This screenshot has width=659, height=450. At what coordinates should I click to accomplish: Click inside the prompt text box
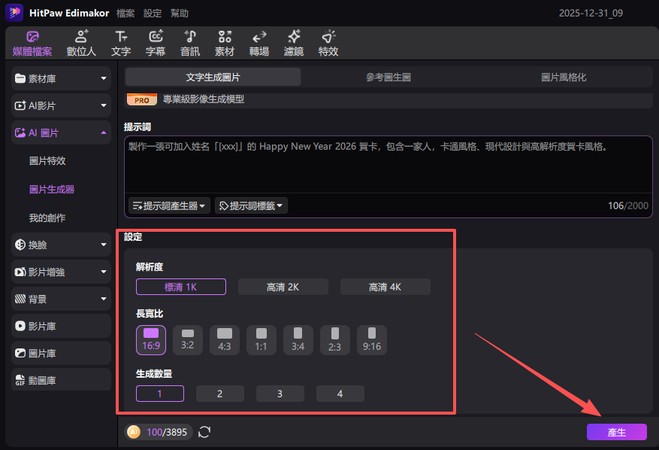pyautogui.click(x=388, y=166)
